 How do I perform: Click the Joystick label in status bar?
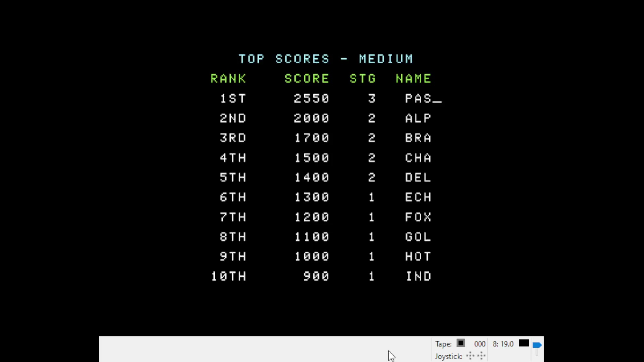[448, 356]
